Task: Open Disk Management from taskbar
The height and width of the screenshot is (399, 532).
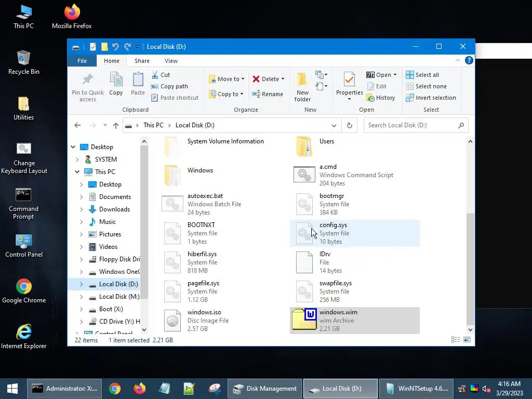Action: click(264, 389)
